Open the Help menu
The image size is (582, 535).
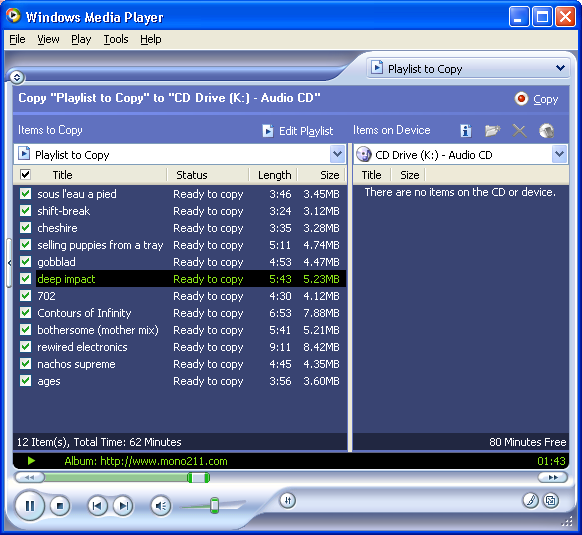click(x=150, y=39)
